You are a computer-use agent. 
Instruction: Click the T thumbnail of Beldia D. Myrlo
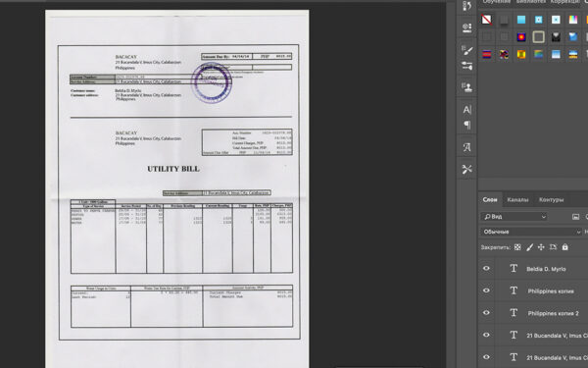coord(514,269)
